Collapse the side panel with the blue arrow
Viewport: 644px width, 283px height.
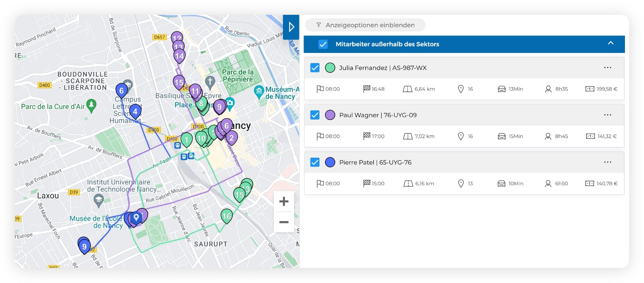[x=291, y=27]
